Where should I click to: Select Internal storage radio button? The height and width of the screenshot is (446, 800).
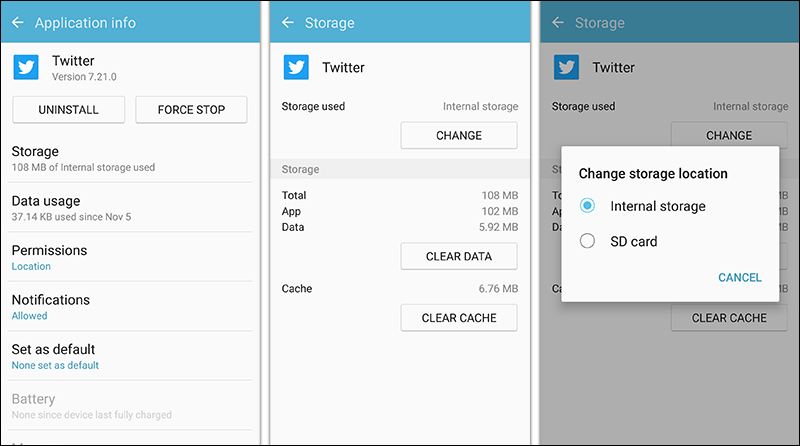coord(587,206)
